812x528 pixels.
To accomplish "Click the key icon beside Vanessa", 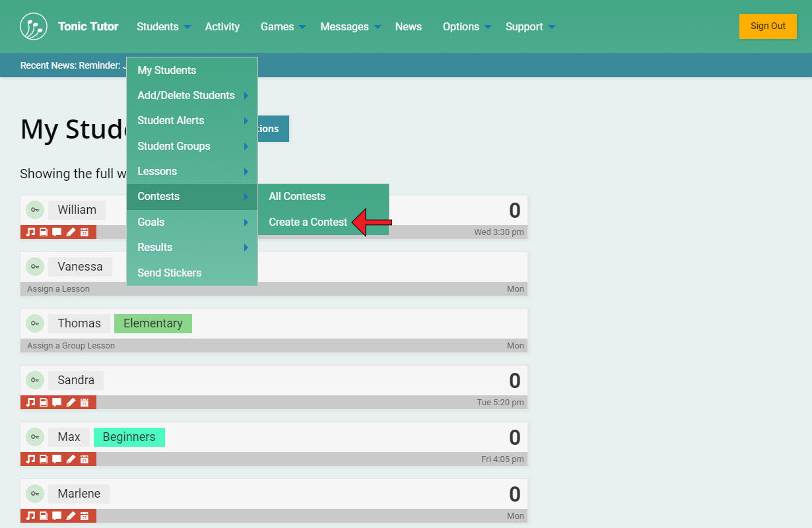I will point(35,267).
